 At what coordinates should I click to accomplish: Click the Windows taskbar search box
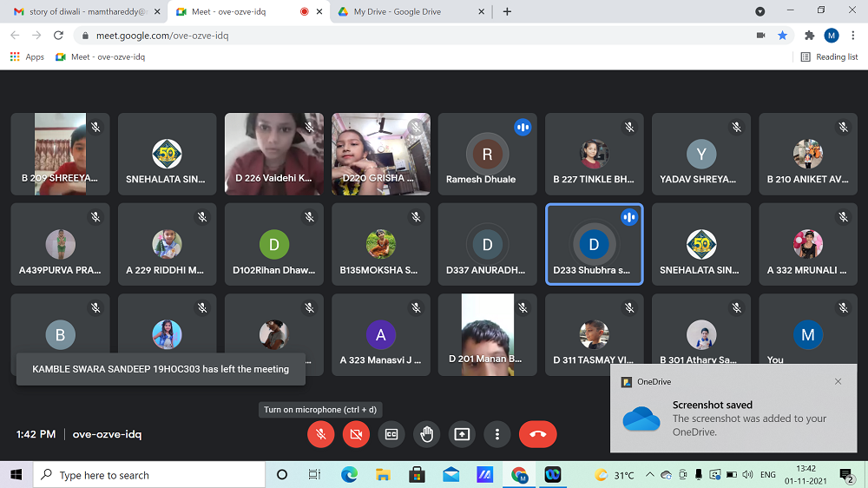(x=148, y=475)
